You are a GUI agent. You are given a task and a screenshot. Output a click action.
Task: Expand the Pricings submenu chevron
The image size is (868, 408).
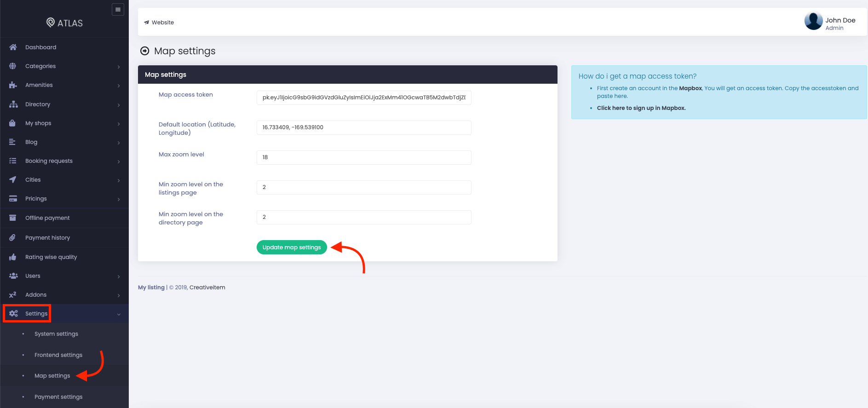point(119,199)
